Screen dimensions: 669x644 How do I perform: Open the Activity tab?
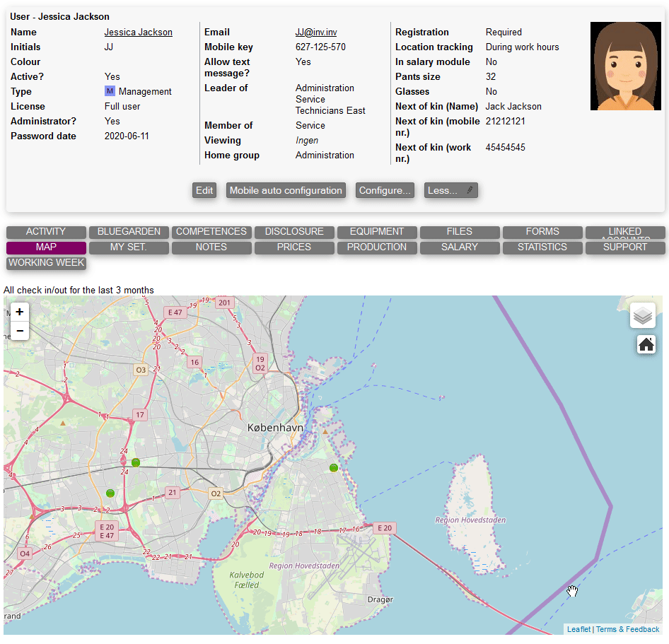tap(46, 232)
